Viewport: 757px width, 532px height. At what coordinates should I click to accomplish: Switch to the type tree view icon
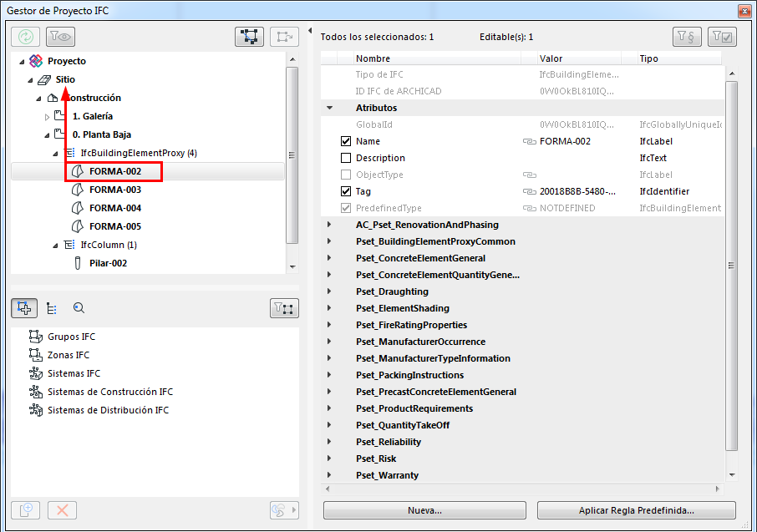(52, 308)
